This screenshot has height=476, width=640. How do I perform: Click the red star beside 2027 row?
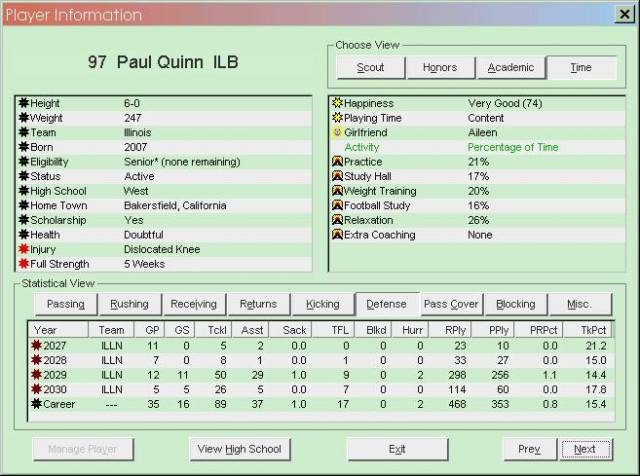coord(37,345)
